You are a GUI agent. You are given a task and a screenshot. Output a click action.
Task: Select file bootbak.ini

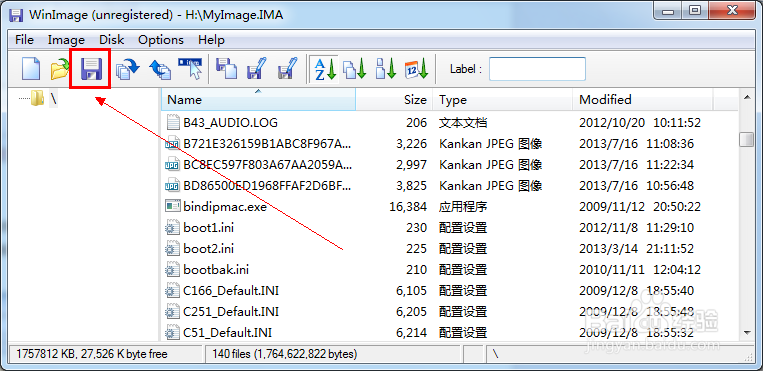[217, 269]
